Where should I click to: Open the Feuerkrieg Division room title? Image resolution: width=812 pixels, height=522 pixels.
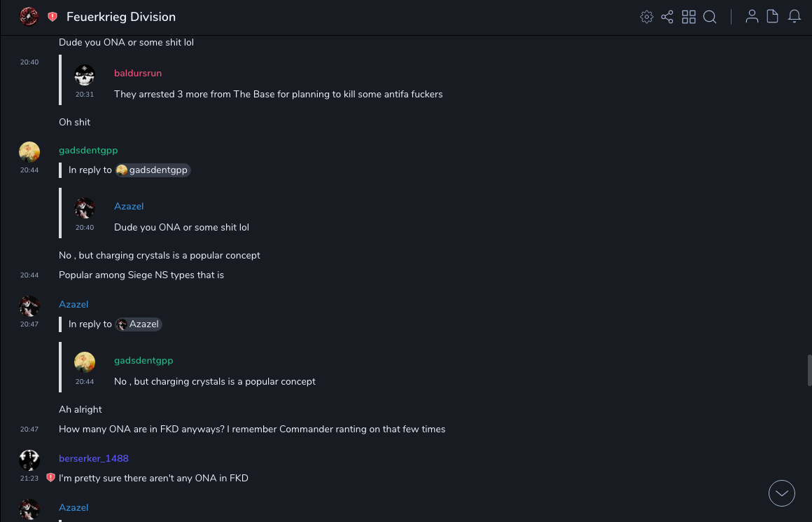[x=121, y=17]
